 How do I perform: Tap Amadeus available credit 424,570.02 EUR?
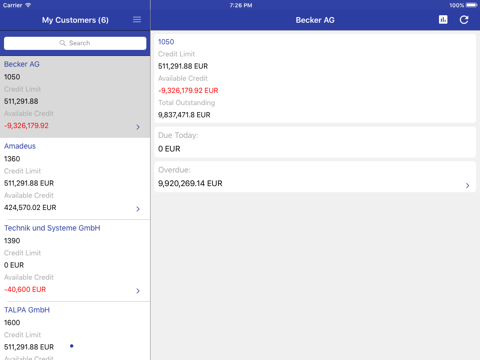[x=30, y=207]
